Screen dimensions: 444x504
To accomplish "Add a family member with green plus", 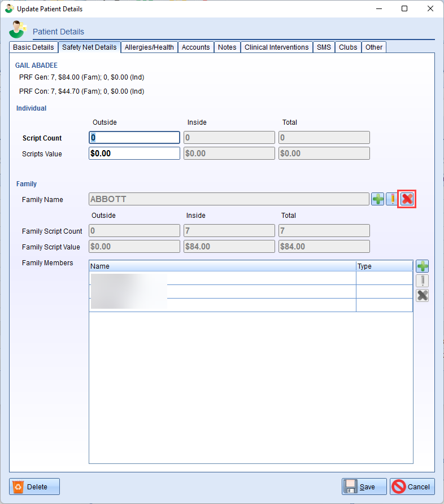I will coord(422,266).
